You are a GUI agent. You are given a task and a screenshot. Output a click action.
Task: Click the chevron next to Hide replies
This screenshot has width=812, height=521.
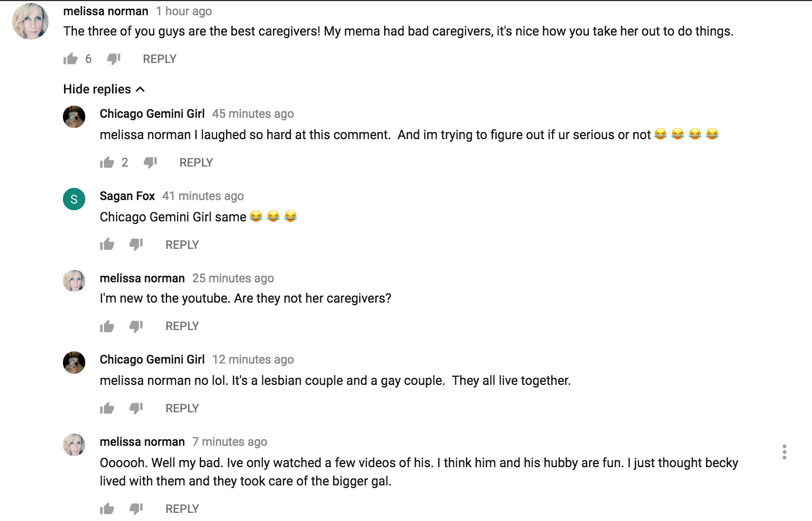(141, 89)
